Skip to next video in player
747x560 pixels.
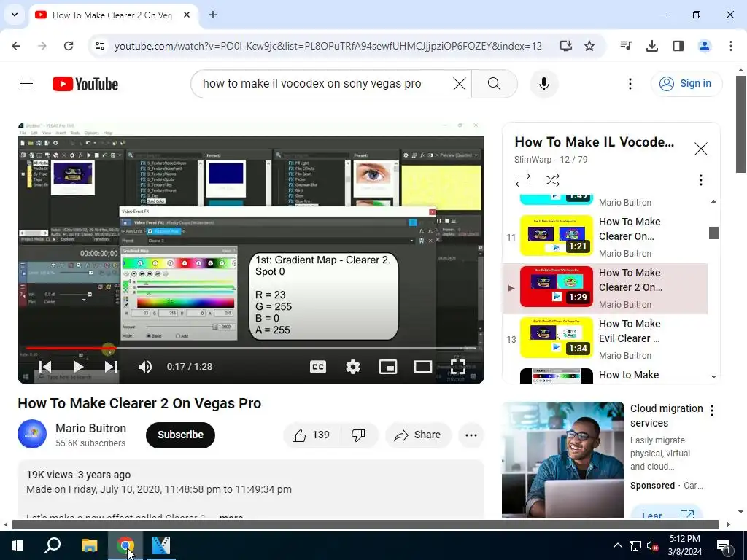coord(111,366)
